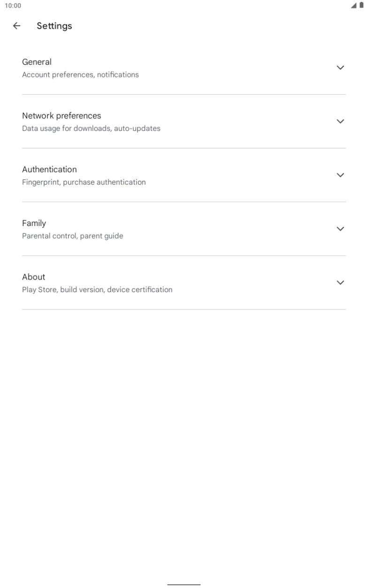Tap the Settings page title
Viewport: 368px width, 588px height.
point(54,26)
